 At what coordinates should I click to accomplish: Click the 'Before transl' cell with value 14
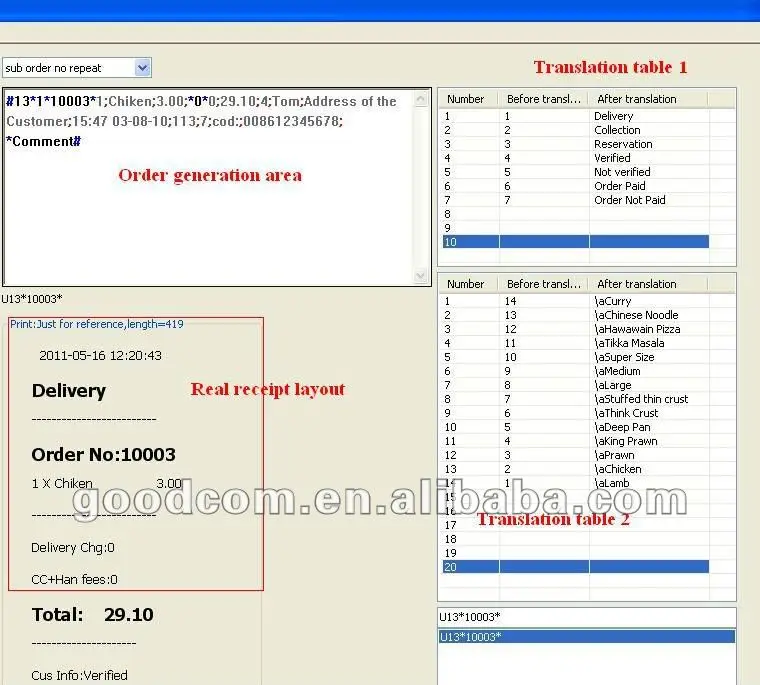(x=544, y=301)
